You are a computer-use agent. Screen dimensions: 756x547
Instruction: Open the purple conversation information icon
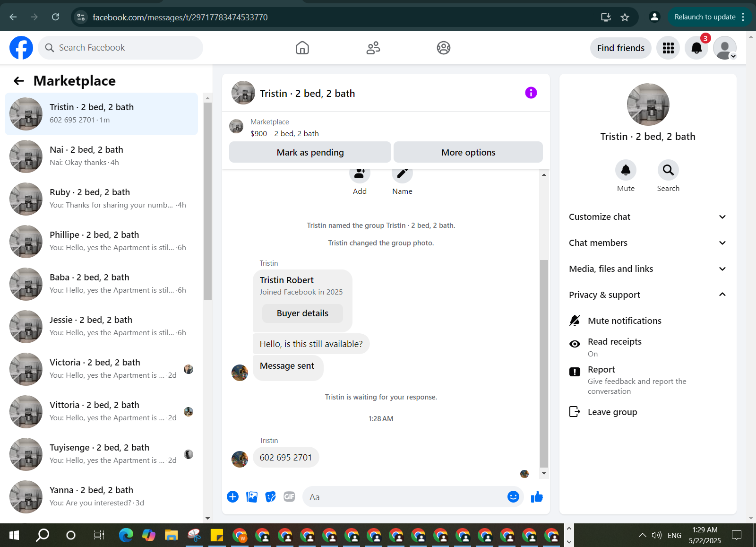click(531, 93)
